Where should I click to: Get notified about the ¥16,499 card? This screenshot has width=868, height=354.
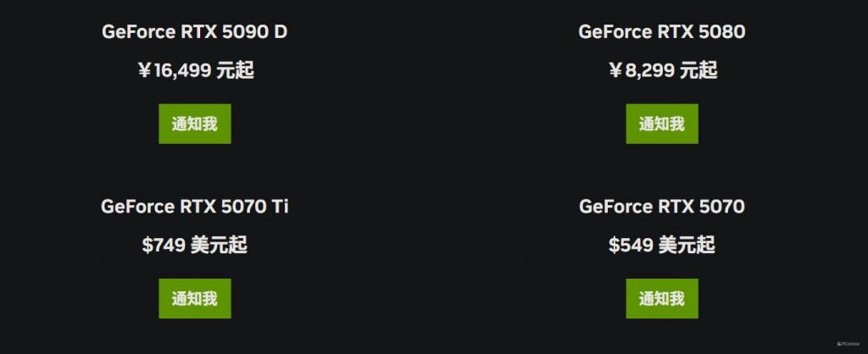(195, 124)
